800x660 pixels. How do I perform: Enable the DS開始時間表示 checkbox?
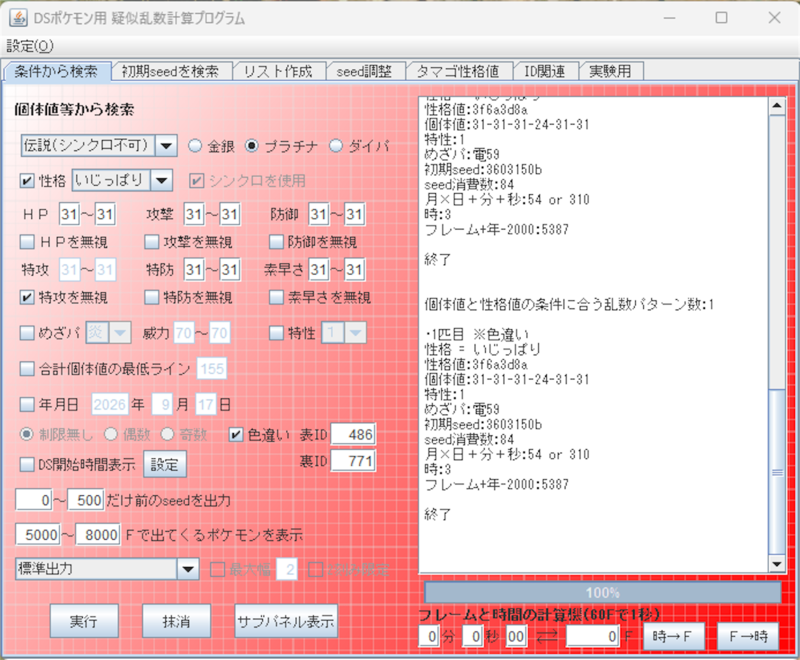27,465
